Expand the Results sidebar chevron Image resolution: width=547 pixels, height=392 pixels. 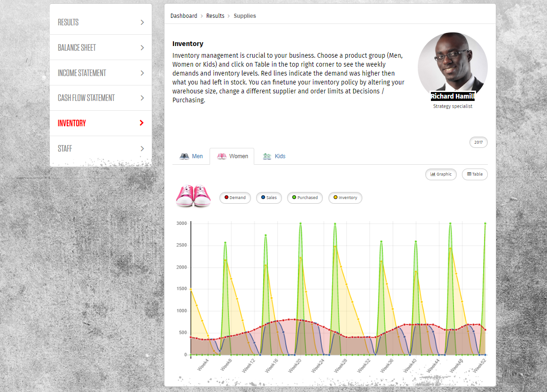142,23
